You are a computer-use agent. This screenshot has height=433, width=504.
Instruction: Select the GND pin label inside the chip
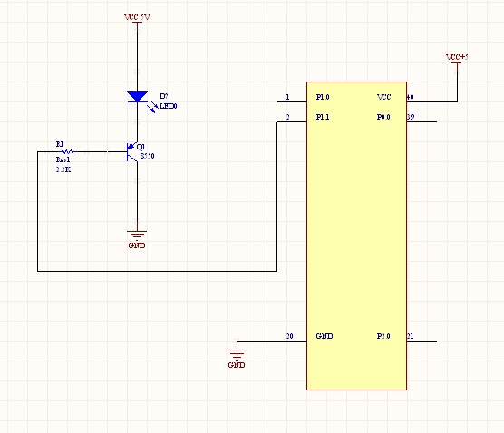(325, 336)
